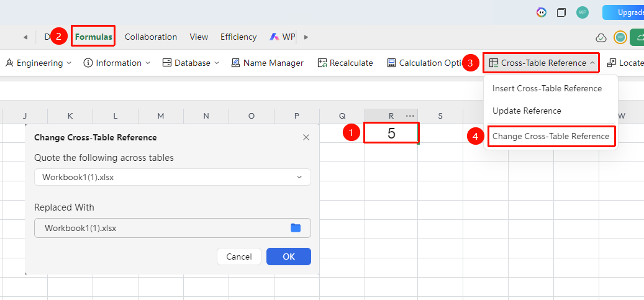This screenshot has height=300, width=644.
Task: Click the Replaced With file field
Action: point(173,228)
